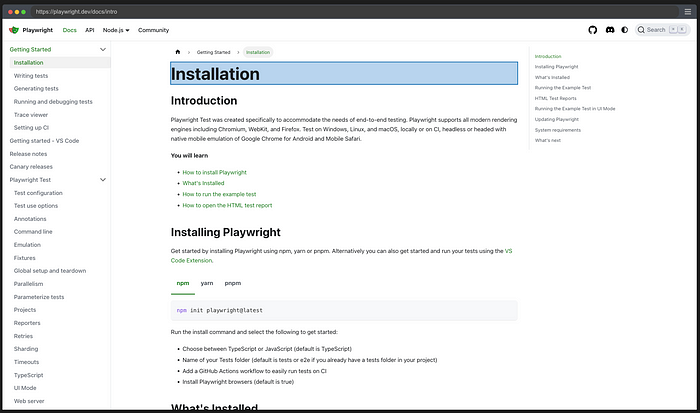Open the Community nav item

pos(153,30)
